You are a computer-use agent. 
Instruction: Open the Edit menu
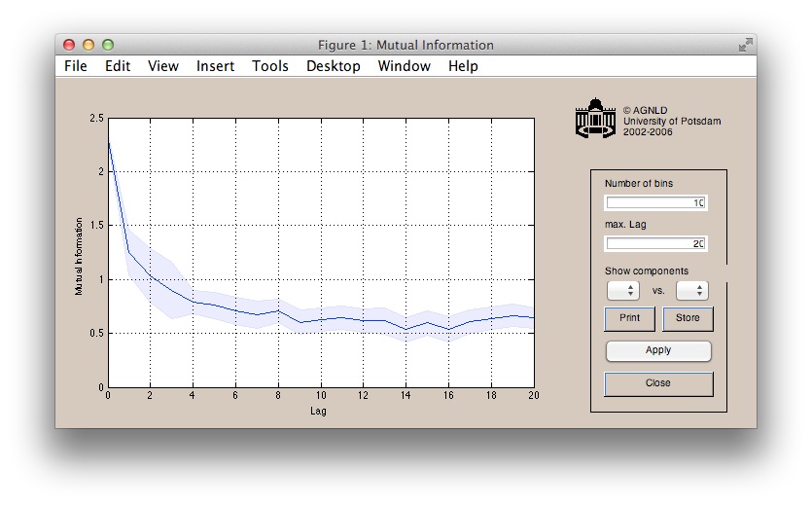click(118, 66)
